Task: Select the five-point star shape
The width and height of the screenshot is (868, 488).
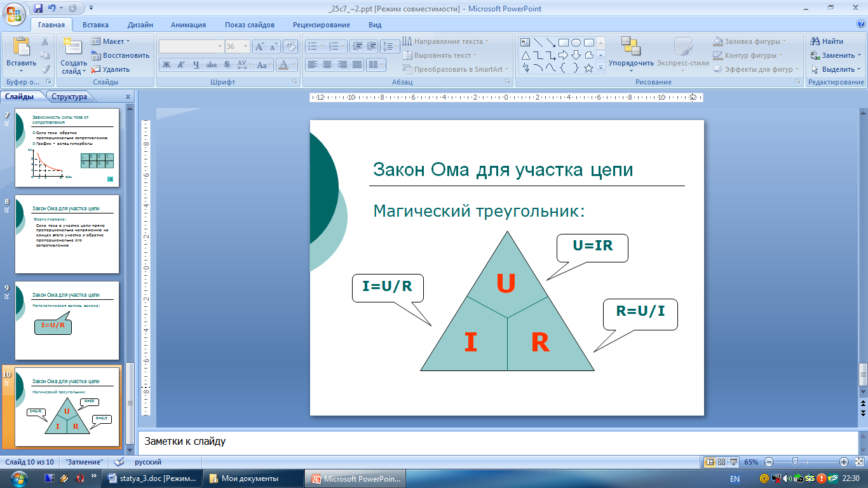Action: coord(588,68)
